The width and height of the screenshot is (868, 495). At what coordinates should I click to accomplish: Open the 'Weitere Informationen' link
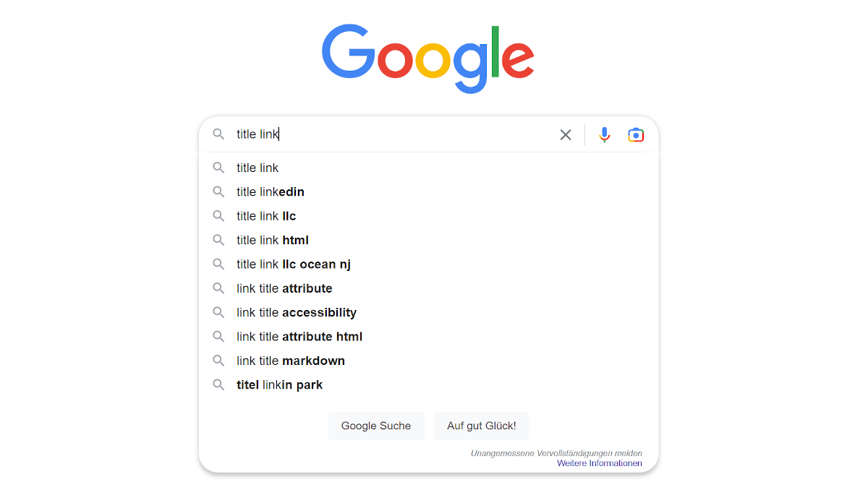pos(599,462)
